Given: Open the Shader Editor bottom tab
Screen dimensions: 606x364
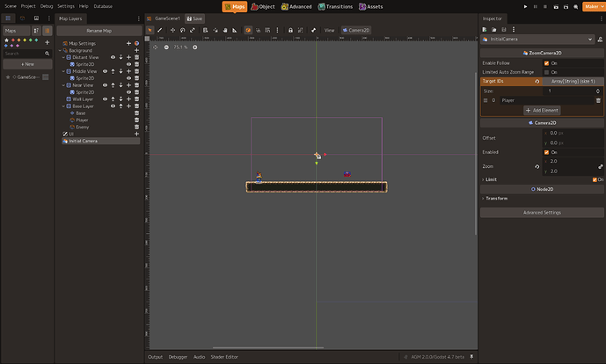Looking at the screenshot, I should pyautogui.click(x=224, y=357).
